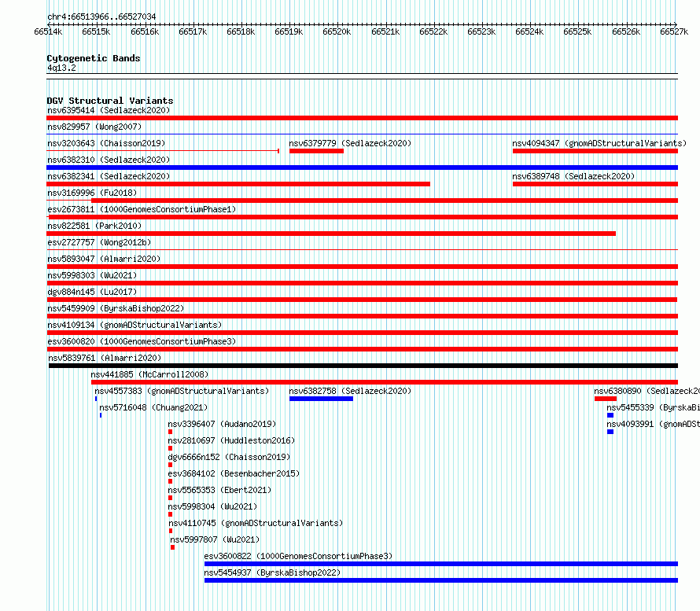This screenshot has width=700, height=611.
Task: Click dgv6666n152 (Chaisson2019) label
Action: tap(229, 457)
